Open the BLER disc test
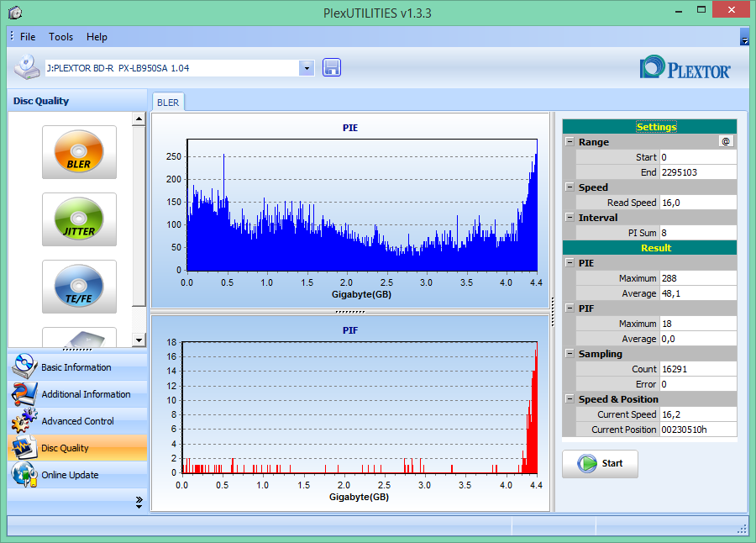The image size is (756, 543). [x=79, y=152]
